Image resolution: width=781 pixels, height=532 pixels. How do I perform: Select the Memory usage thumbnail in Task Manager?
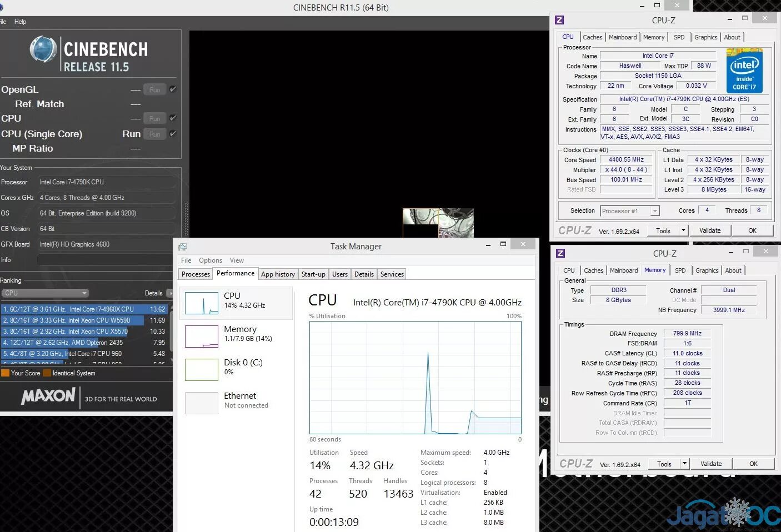(201, 337)
